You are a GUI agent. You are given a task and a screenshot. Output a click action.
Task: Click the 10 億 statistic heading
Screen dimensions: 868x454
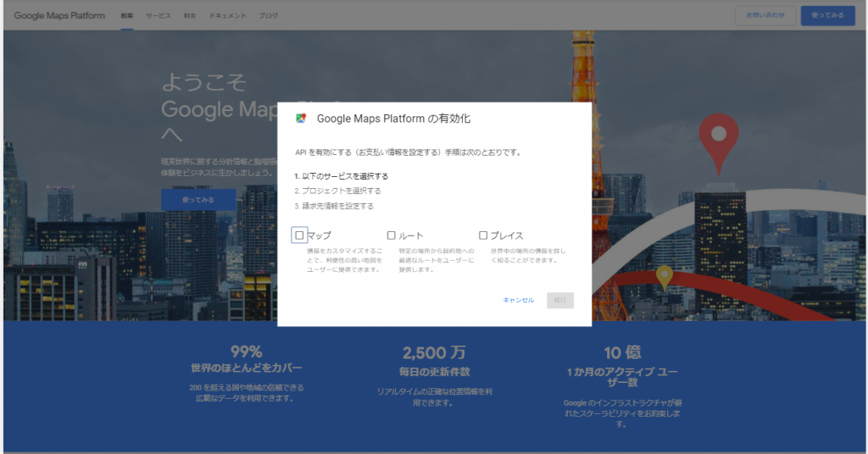pos(622,353)
